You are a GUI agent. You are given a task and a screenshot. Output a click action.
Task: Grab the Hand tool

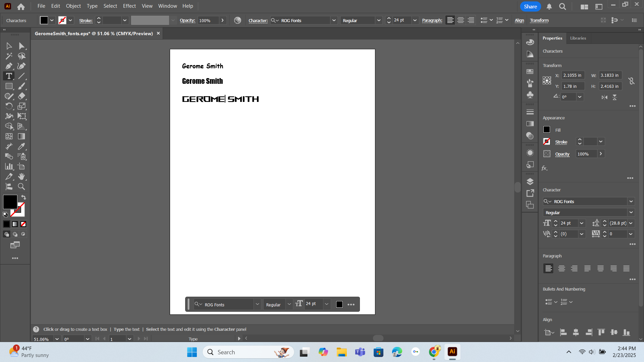tap(21, 177)
